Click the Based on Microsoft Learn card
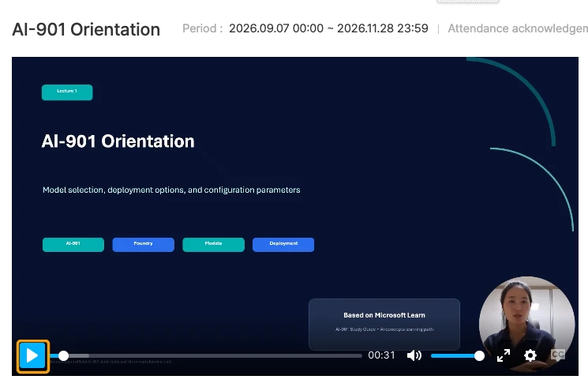This screenshot has height=387, width=588. click(384, 325)
